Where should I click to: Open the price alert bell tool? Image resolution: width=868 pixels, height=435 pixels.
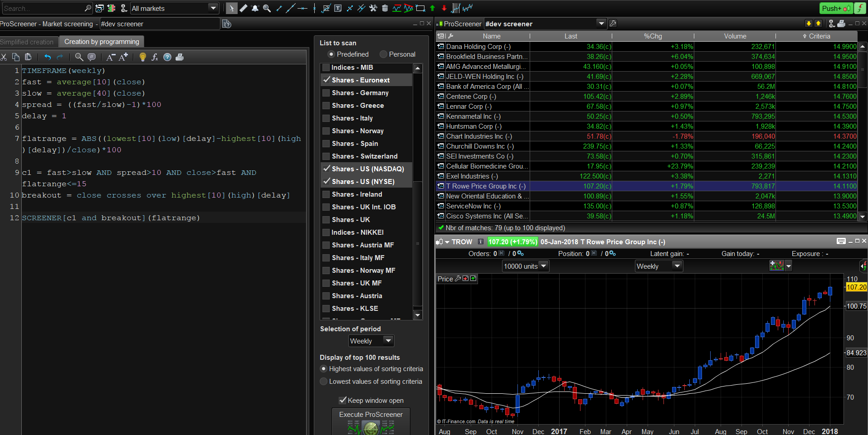[x=255, y=8]
